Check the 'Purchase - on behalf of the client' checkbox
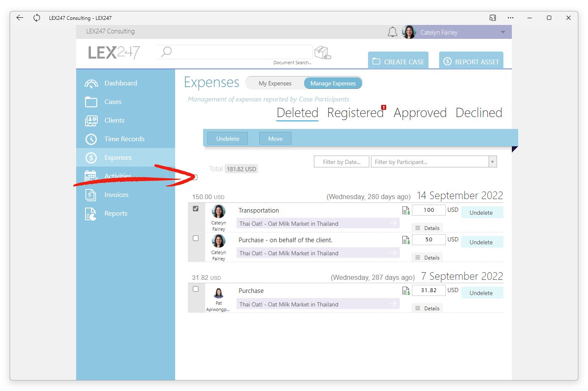 195,238
